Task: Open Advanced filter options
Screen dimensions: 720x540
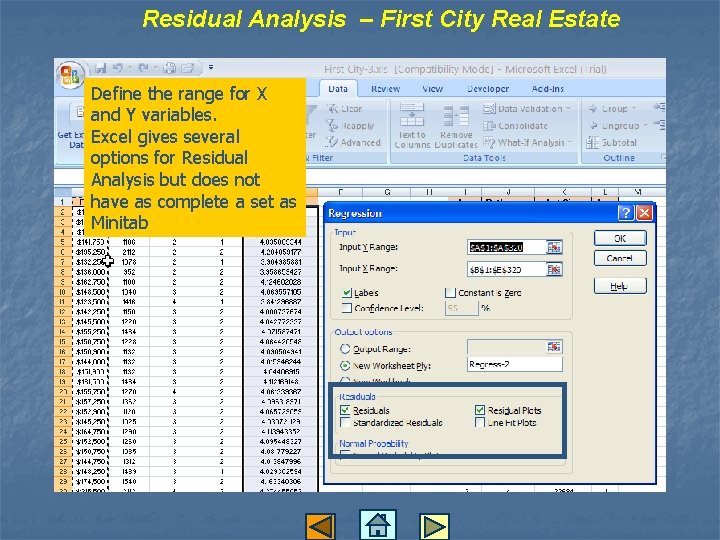Action: 353,143
